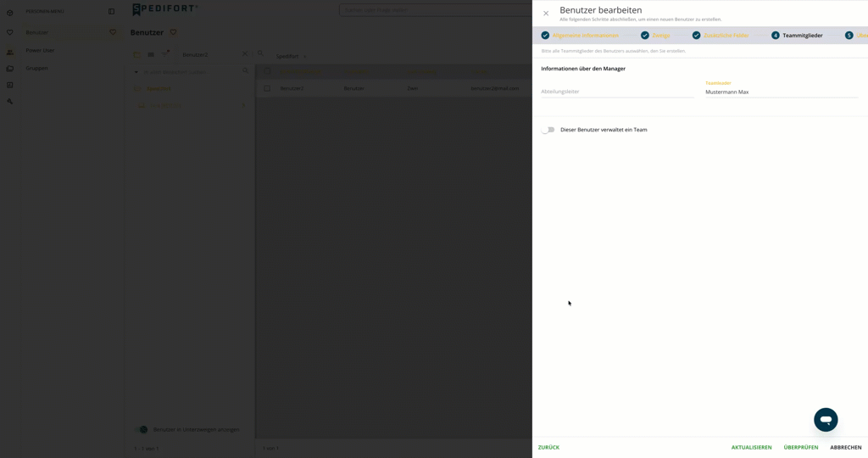868x458 pixels.
Task: Collapse the Personen-Menü panel icon
Action: pos(111,11)
